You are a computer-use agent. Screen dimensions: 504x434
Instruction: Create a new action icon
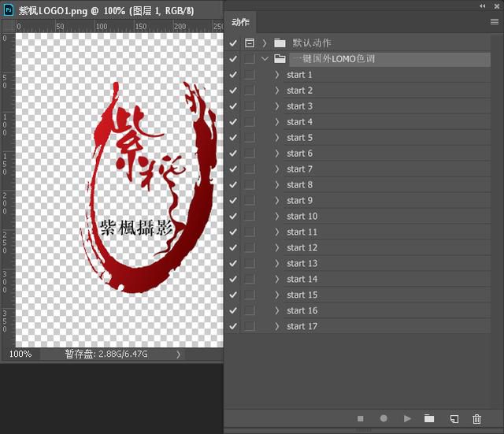pyautogui.click(x=454, y=419)
